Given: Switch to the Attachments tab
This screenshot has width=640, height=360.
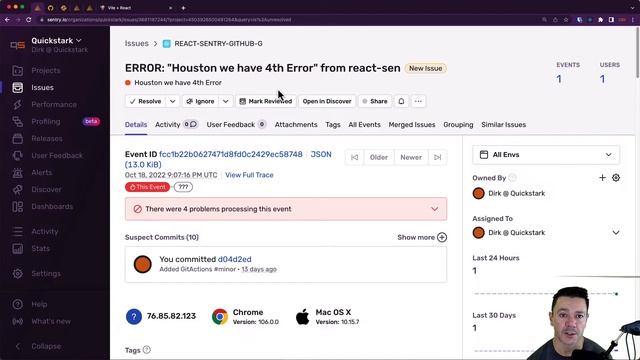Looking at the screenshot, I should (x=296, y=125).
